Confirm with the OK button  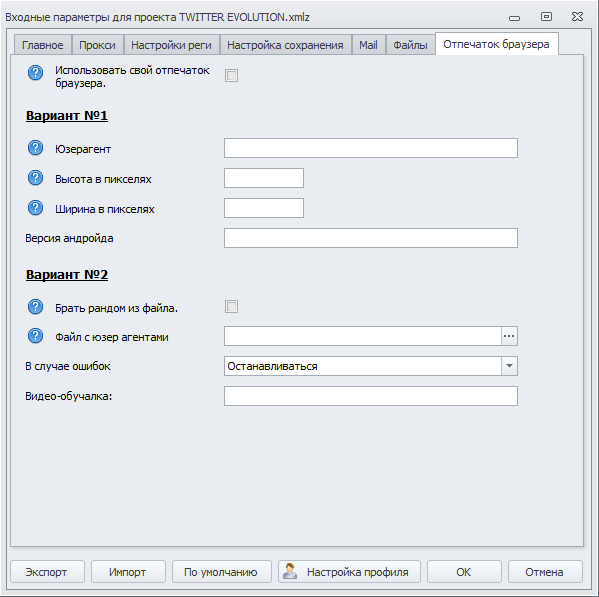pyautogui.click(x=464, y=572)
